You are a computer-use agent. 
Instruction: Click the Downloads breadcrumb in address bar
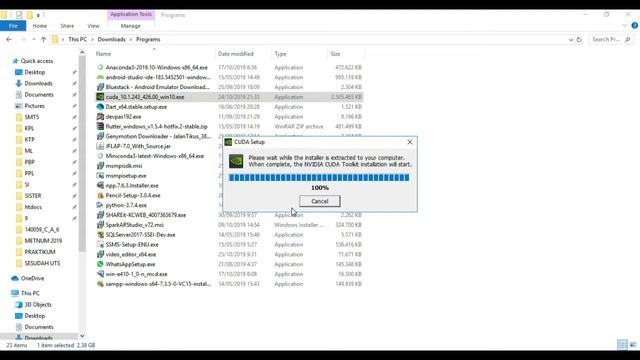(111, 40)
